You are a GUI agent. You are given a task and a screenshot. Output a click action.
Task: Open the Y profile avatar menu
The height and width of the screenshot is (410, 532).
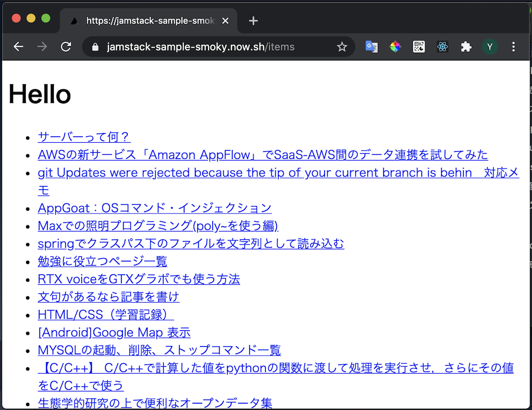(x=490, y=46)
